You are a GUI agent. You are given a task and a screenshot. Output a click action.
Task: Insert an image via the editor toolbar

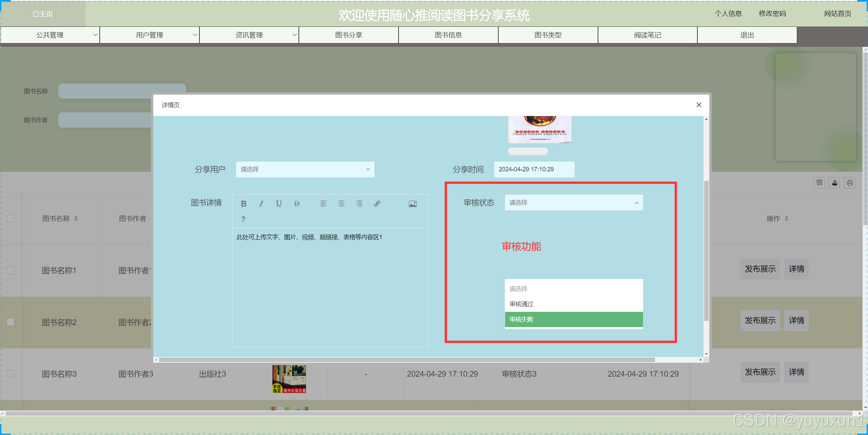click(412, 204)
